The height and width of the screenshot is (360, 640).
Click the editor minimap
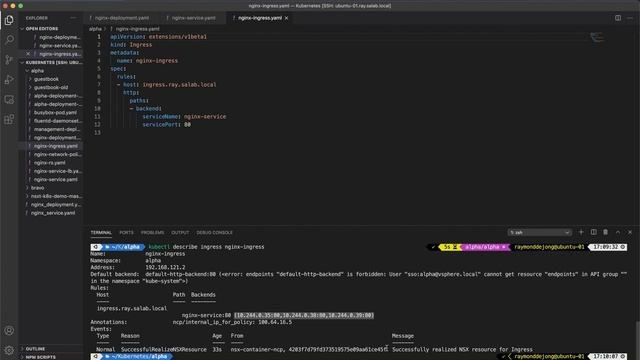point(597,38)
